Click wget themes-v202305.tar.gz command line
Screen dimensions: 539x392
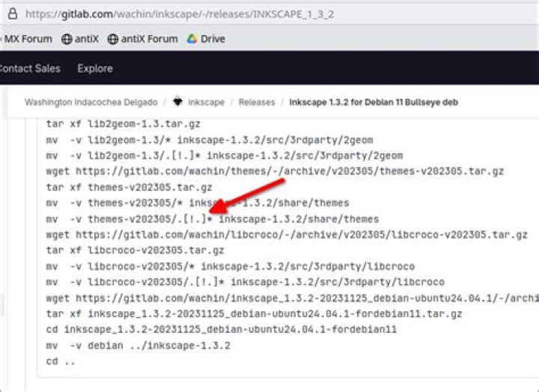coord(275,171)
